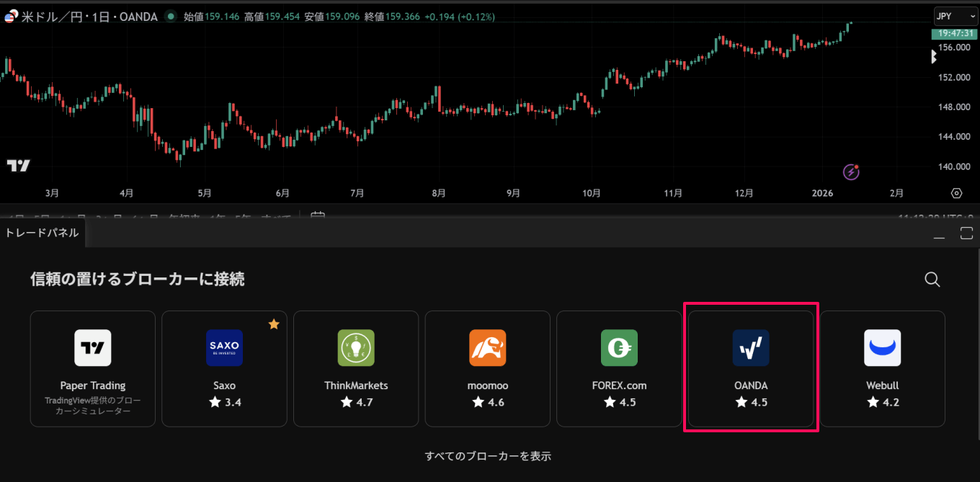Open the purple lightning events icon on the chart
This screenshot has height=482, width=980.
pyautogui.click(x=851, y=171)
